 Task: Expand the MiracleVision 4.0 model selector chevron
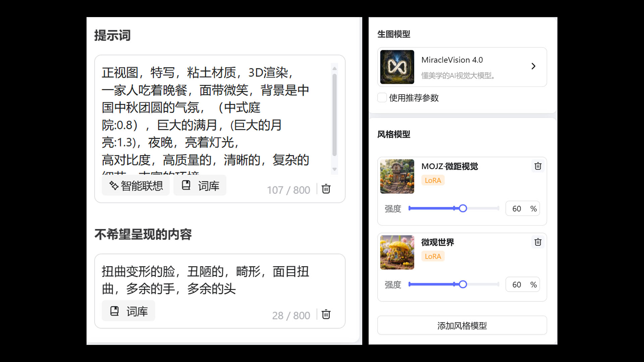point(533,66)
